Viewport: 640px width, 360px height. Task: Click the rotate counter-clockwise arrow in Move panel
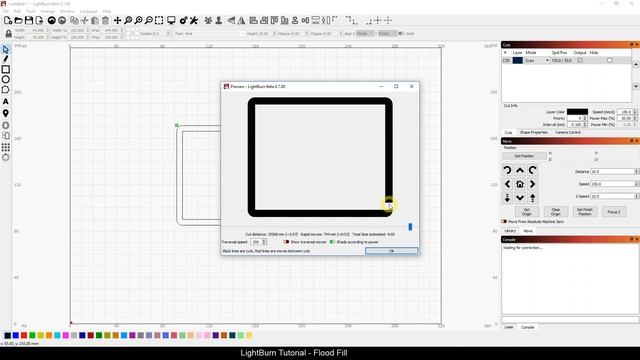tap(507, 170)
